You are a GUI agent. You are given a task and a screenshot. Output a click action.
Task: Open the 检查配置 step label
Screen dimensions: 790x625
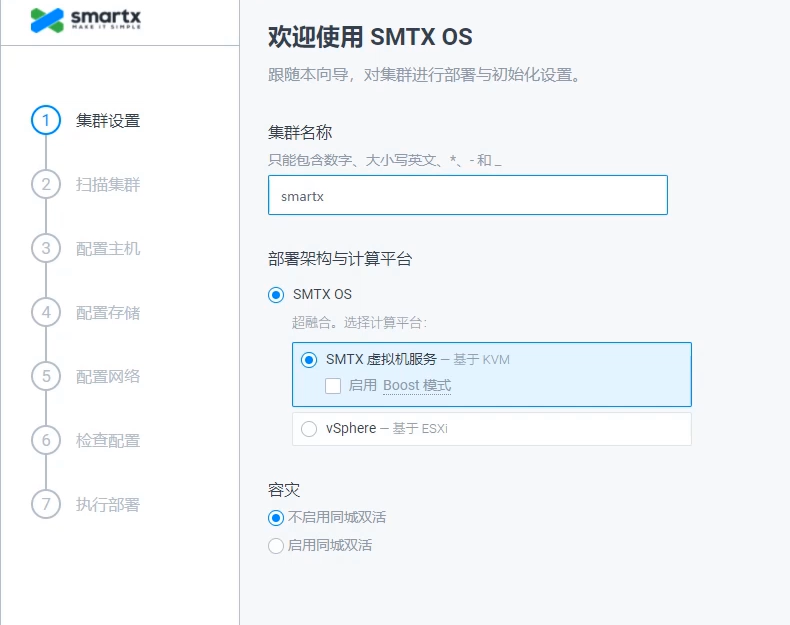108,441
